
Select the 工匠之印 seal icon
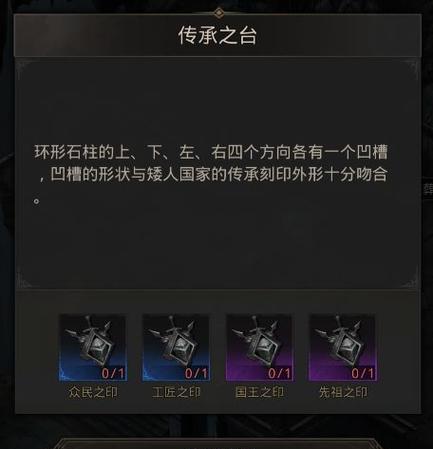pos(176,347)
